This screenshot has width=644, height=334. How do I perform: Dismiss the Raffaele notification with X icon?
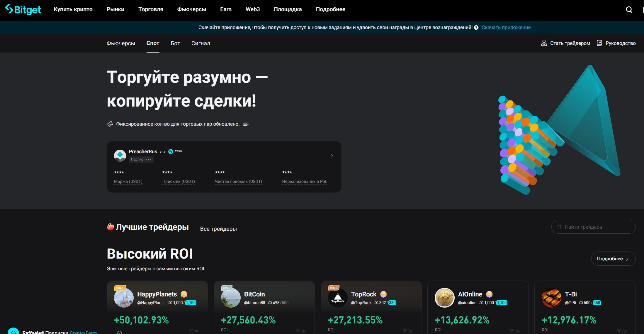point(120,333)
